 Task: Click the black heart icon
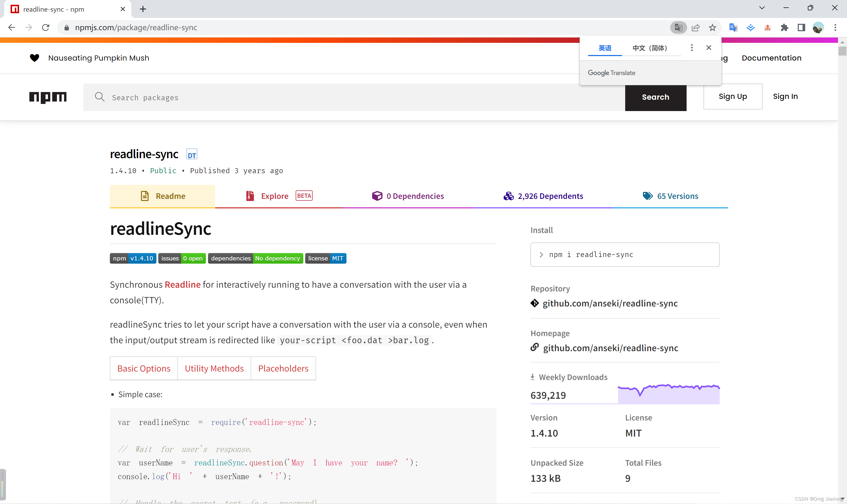tap(34, 58)
